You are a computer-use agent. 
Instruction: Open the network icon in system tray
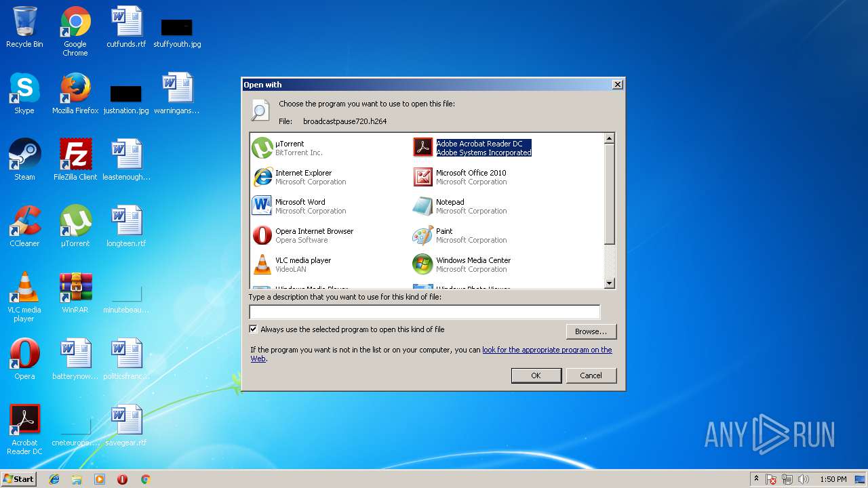(x=787, y=479)
